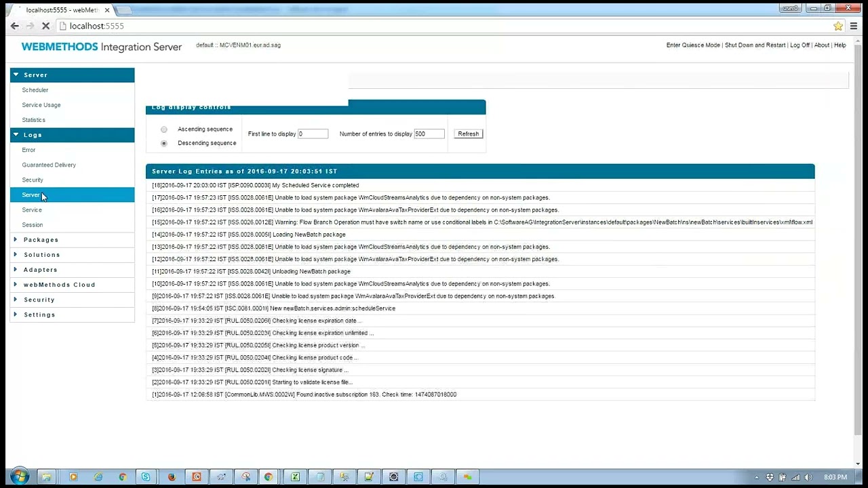Click log entry 1 Found inactive subscription
Viewport: 868px width, 488px height.
coord(480,394)
